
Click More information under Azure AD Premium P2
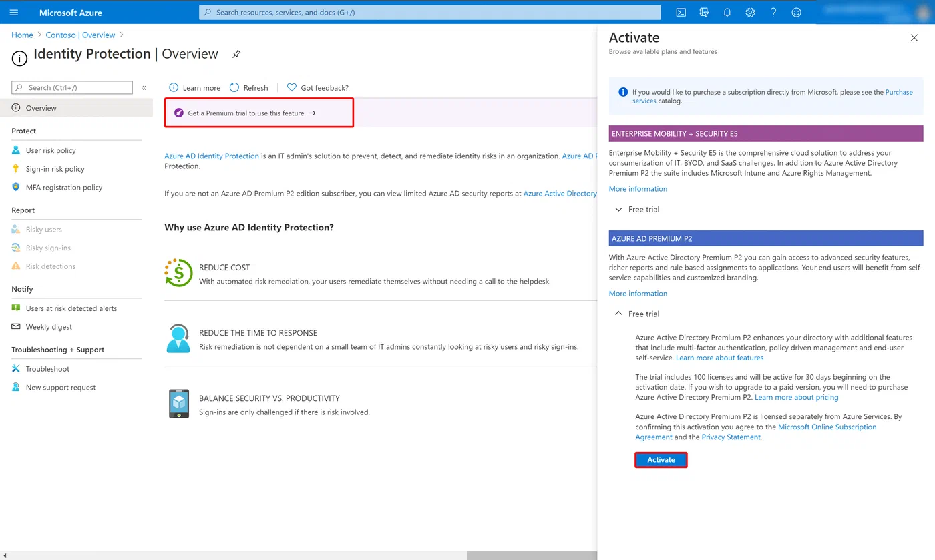pos(638,294)
